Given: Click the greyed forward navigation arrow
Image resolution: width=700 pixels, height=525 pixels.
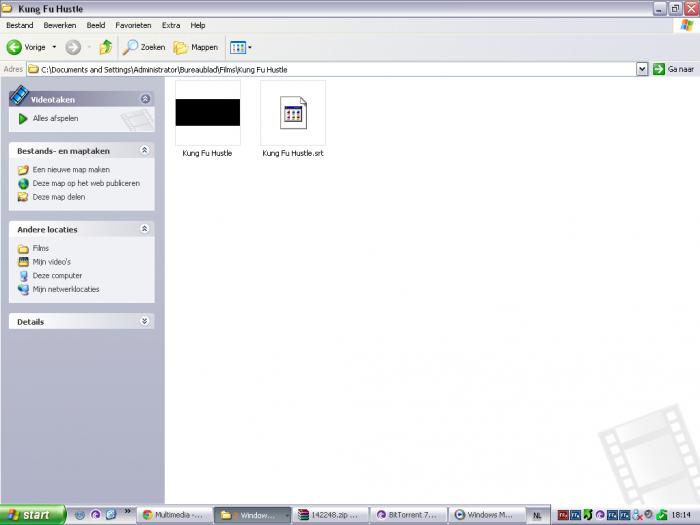Looking at the screenshot, I should click(73, 47).
